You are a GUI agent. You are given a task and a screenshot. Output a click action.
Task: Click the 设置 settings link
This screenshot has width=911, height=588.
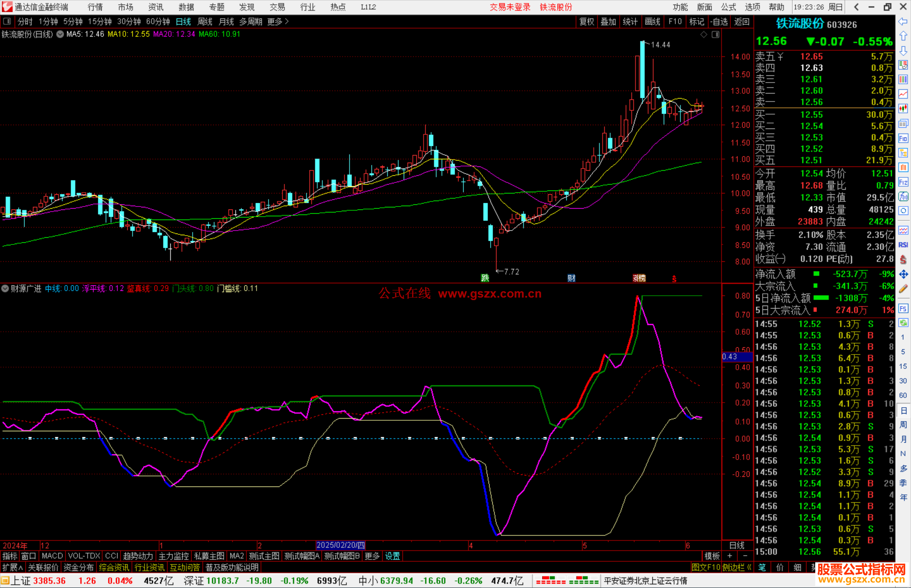392,556
